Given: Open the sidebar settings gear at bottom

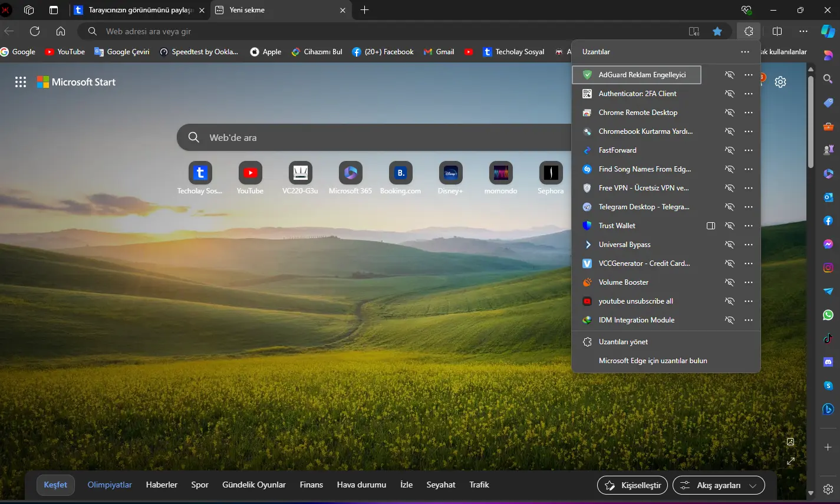Looking at the screenshot, I should (x=828, y=489).
